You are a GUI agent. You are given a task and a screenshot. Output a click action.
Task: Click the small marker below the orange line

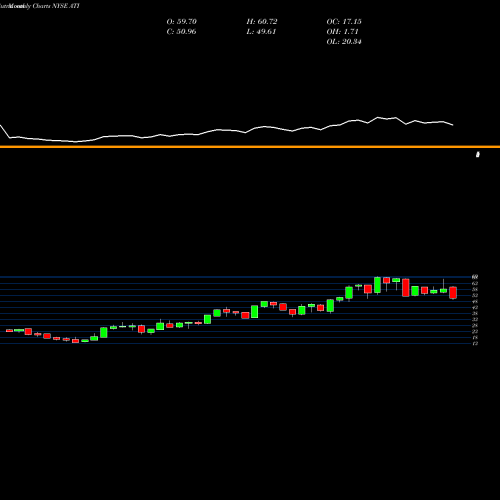coord(478,154)
